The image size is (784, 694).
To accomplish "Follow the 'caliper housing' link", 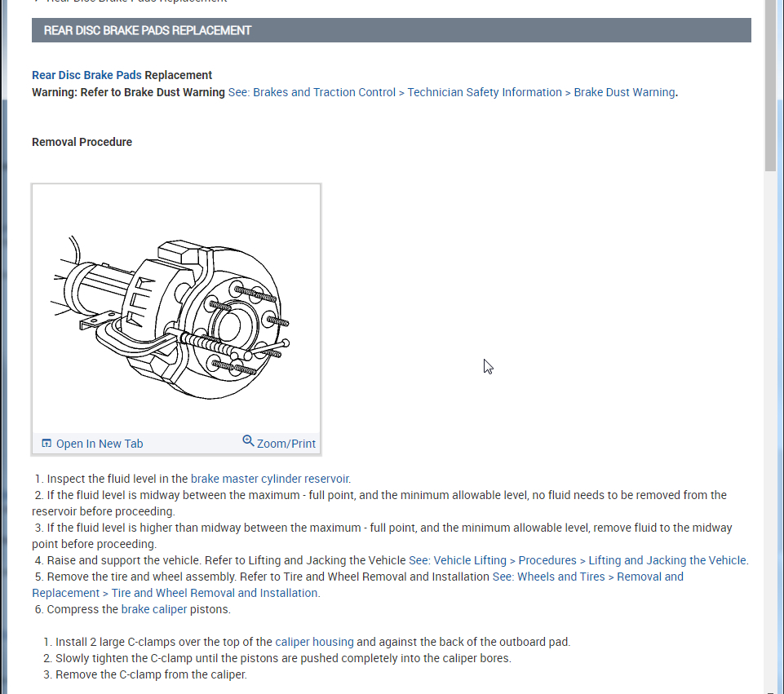I will coord(314,642).
